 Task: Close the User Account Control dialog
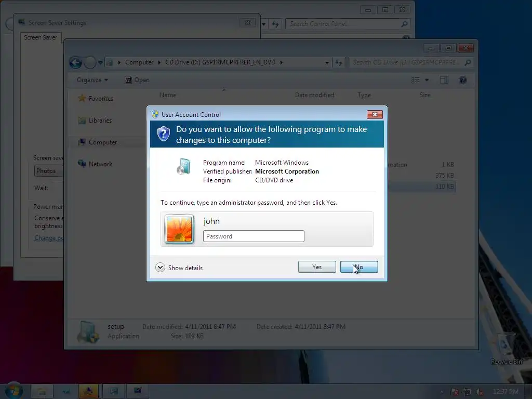(375, 115)
